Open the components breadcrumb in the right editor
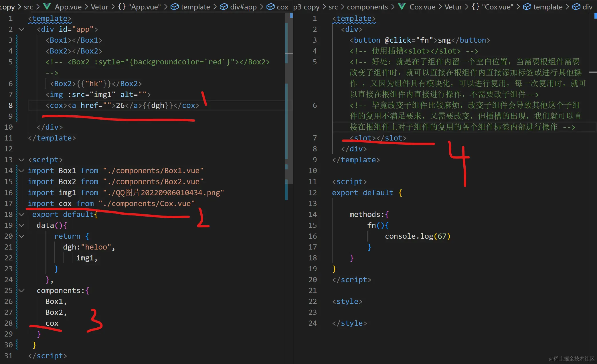Viewport: 597px width, 364px height. [367, 7]
